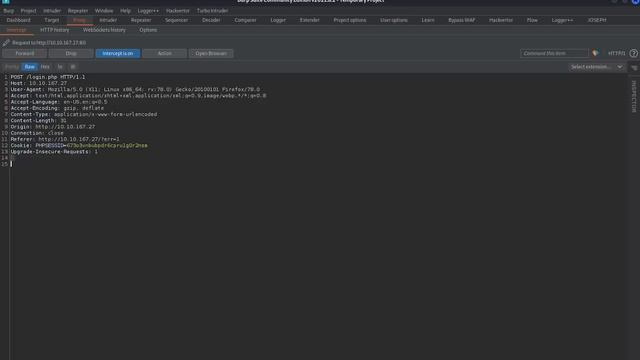Open the Hackvertor menu in menu bar
Image resolution: width=640 pixels, height=360 pixels.
[178, 11]
